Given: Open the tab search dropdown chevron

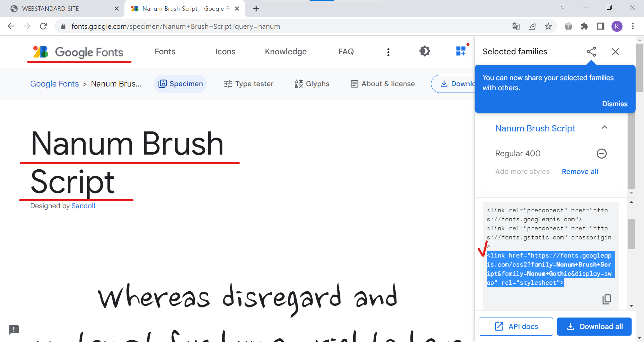Looking at the screenshot, I should point(563,7).
